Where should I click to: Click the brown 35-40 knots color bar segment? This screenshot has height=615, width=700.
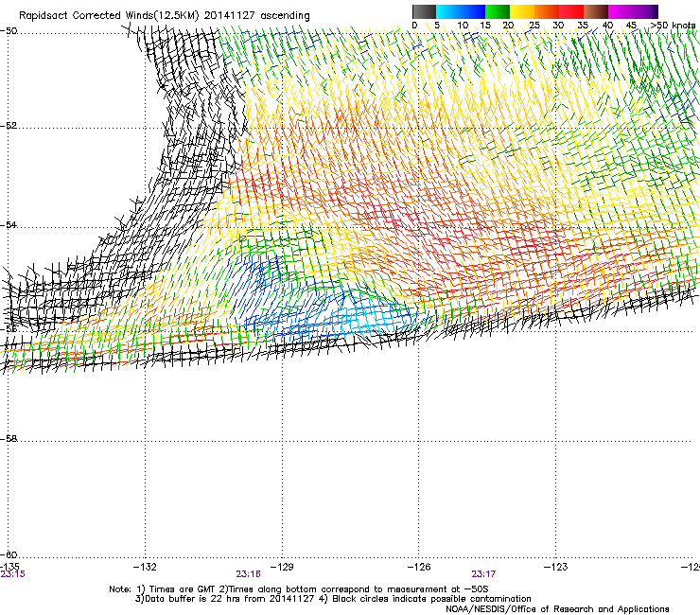pyautogui.click(x=596, y=11)
